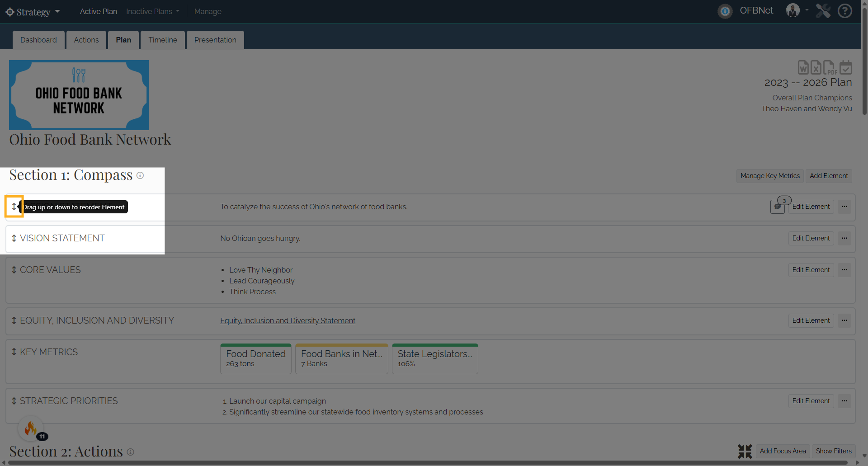Click the VISION STATEMENT heading
The height and width of the screenshot is (466, 868).
62,238
